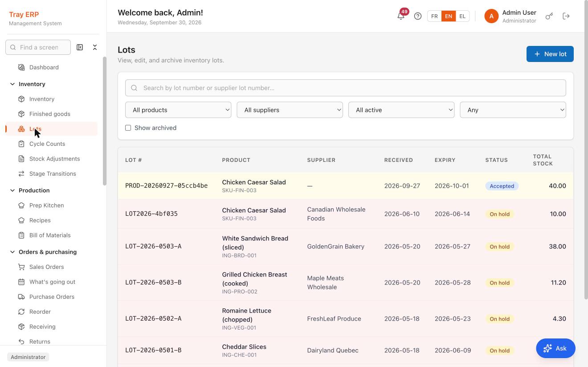
Task: Click the Inventory box icon
Action: tap(21, 99)
